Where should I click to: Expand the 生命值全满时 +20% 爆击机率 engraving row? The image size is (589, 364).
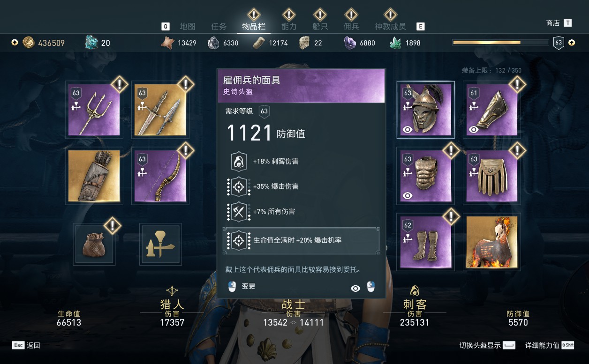(x=301, y=240)
